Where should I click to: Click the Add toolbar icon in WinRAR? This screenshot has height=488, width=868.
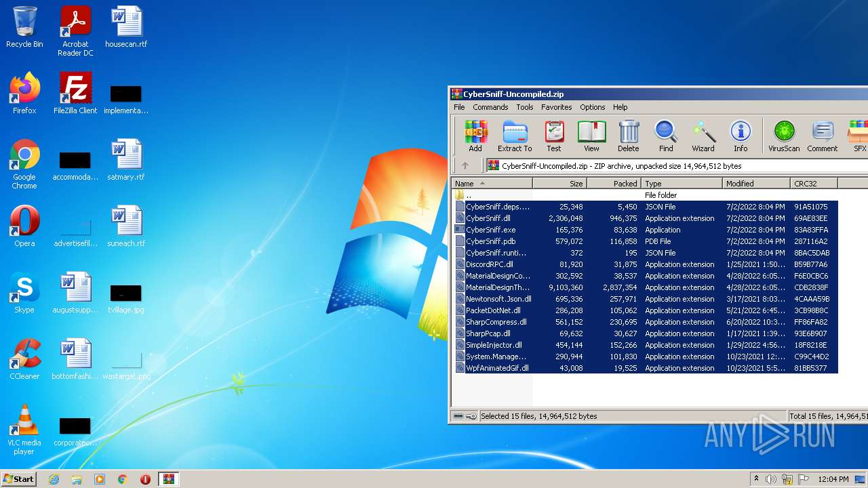click(x=475, y=136)
